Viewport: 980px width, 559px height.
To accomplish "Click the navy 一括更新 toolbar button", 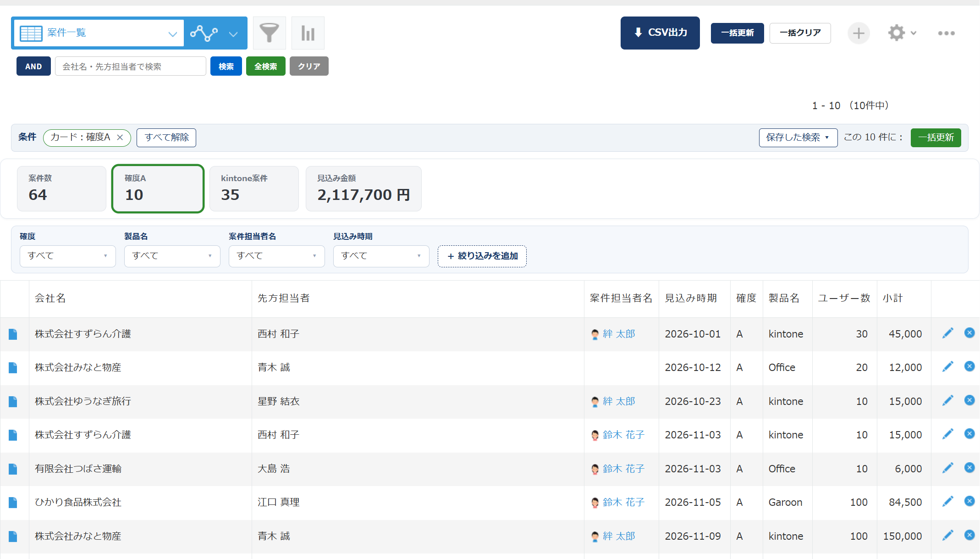I will [x=738, y=33].
